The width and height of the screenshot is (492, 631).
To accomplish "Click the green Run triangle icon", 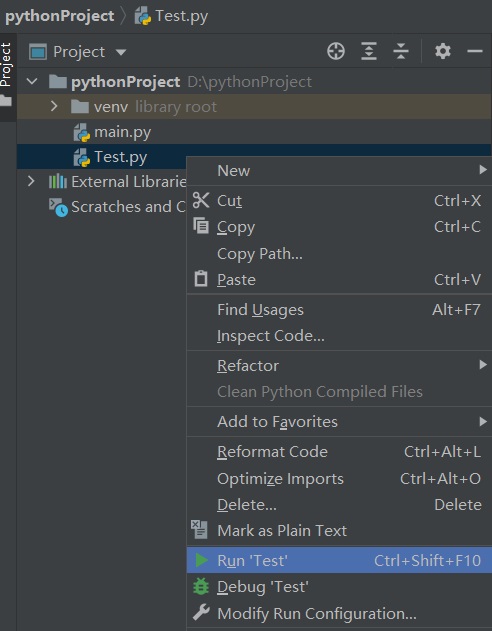I will [x=201, y=560].
